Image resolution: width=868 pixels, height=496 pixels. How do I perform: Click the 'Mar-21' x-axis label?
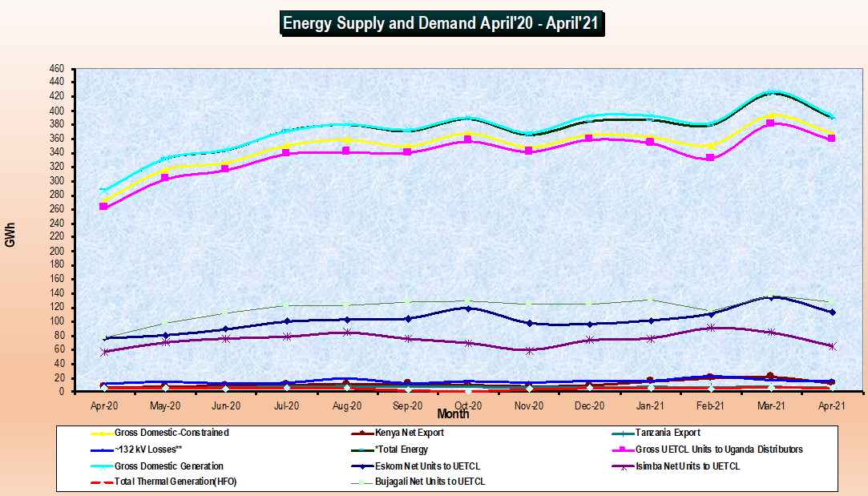[770, 406]
